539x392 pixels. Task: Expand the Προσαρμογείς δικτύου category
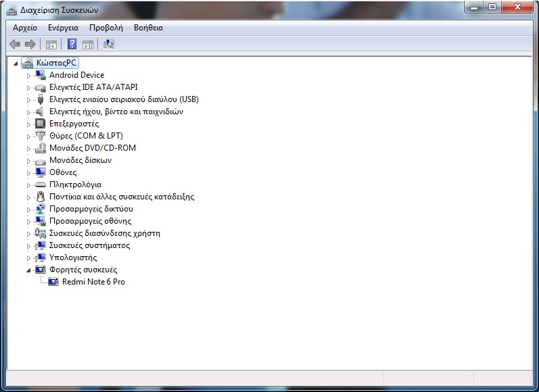(x=29, y=210)
